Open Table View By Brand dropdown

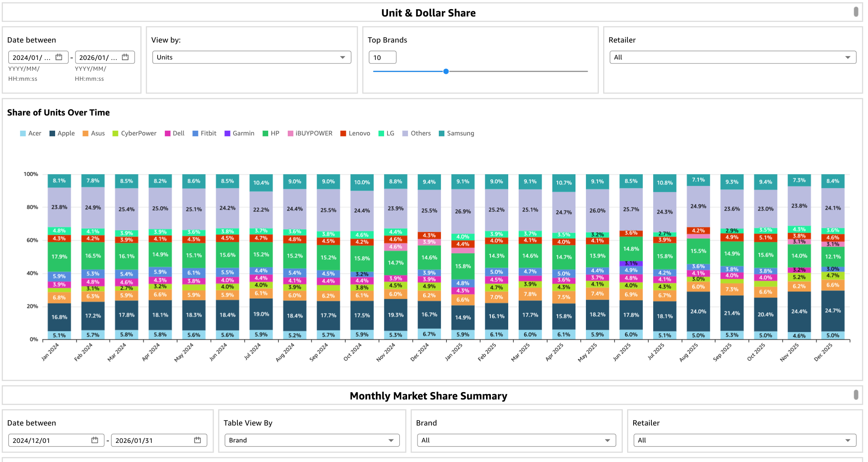pyautogui.click(x=311, y=440)
